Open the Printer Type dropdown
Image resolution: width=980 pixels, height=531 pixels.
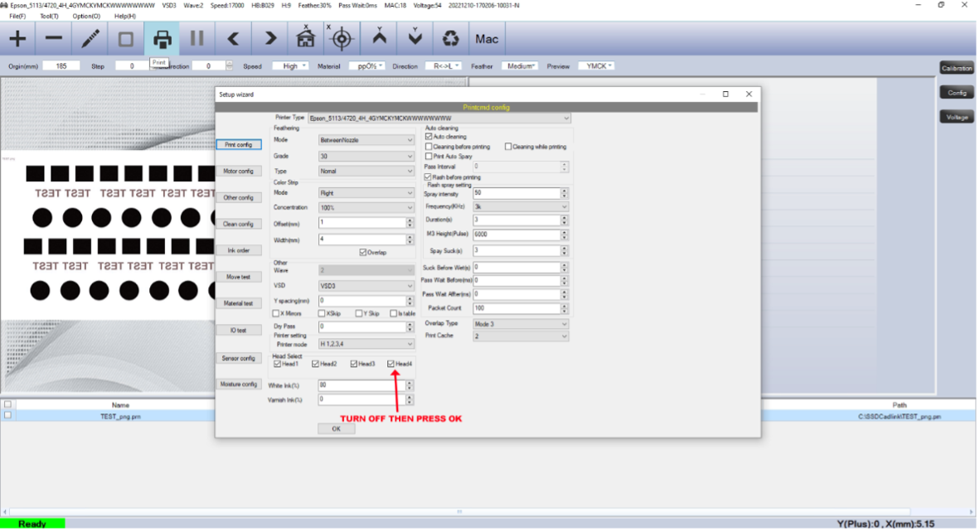tap(439, 118)
